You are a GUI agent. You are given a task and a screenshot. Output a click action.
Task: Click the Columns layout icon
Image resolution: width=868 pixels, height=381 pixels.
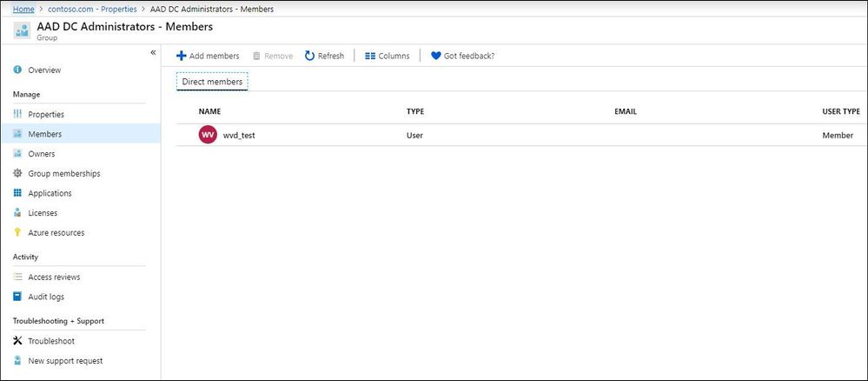(x=370, y=56)
